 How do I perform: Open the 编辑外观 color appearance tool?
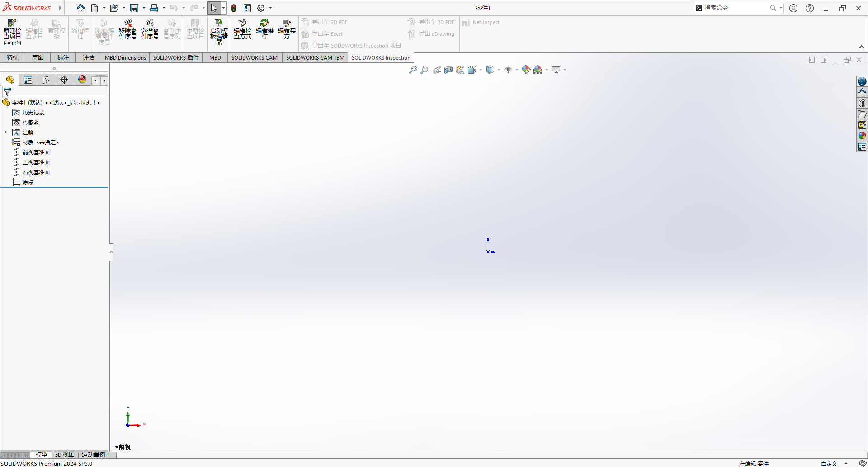526,70
